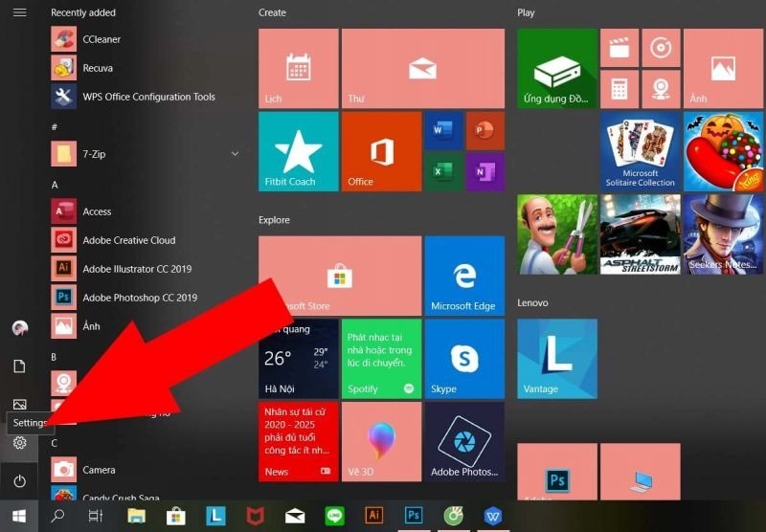Open the Word tile
This screenshot has width=766, height=532.
443,131
